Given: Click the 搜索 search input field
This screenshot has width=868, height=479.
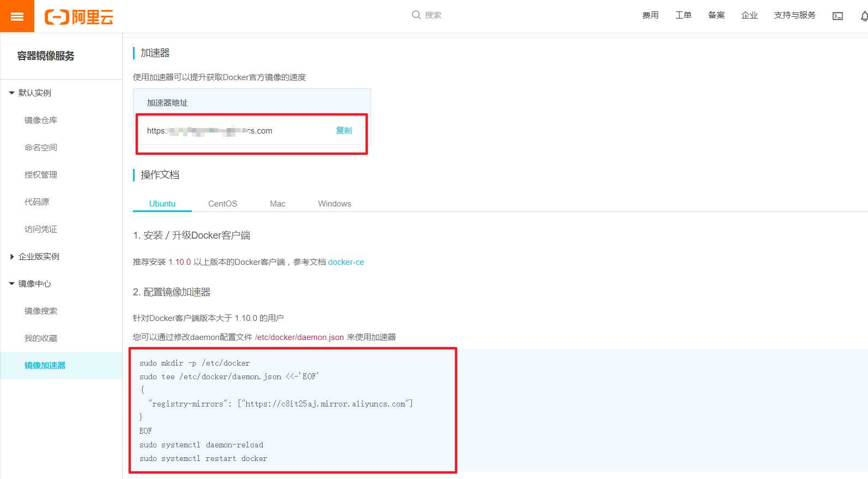Looking at the screenshot, I should pos(433,15).
